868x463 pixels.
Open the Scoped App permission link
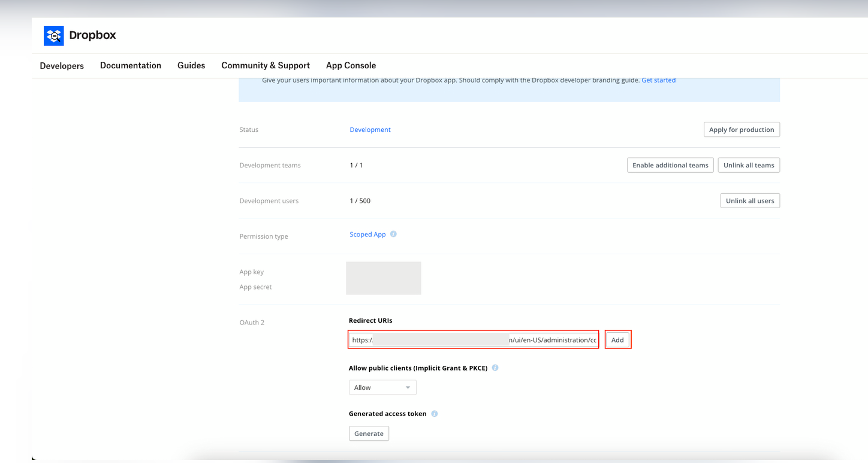(367, 234)
